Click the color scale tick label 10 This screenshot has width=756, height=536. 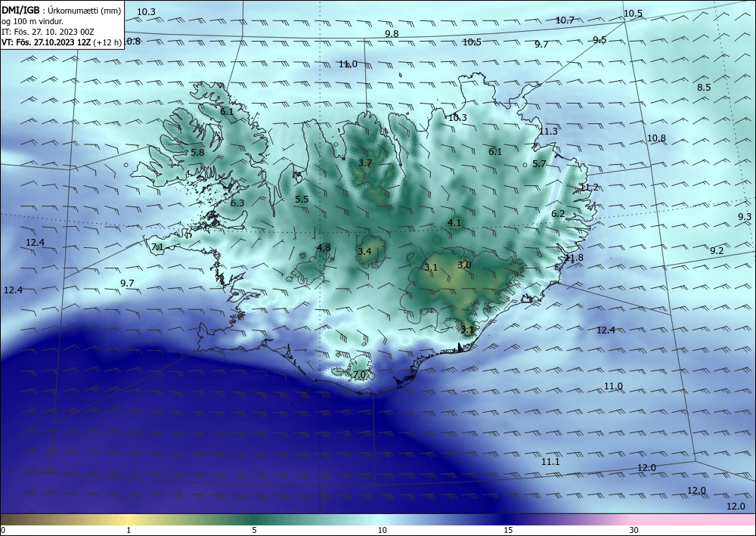pyautogui.click(x=382, y=530)
